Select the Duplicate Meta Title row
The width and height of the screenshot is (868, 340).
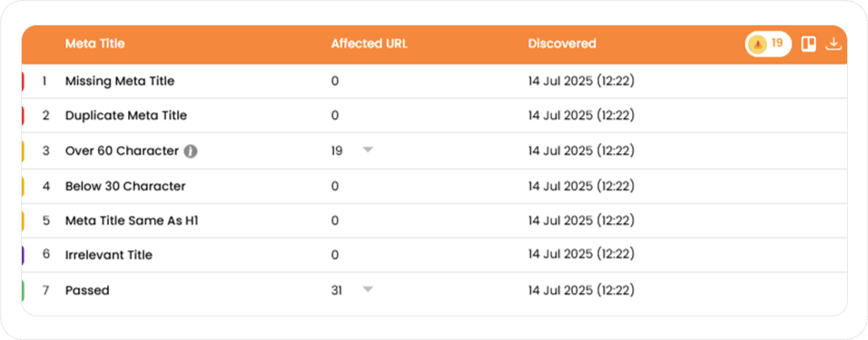pos(434,115)
